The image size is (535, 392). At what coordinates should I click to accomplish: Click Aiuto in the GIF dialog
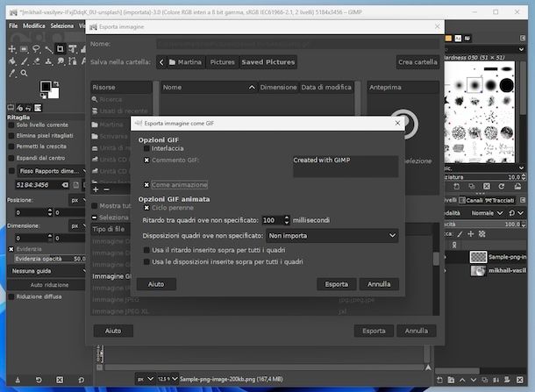click(156, 284)
